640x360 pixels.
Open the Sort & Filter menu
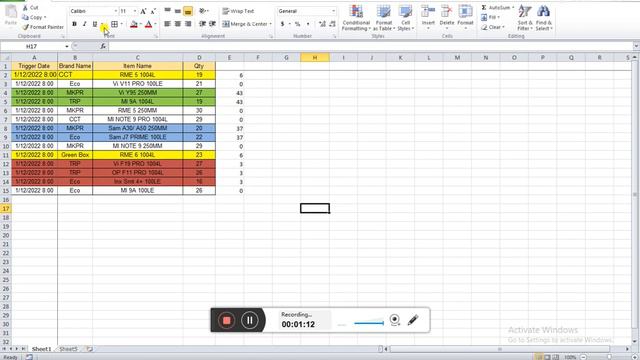pos(524,18)
